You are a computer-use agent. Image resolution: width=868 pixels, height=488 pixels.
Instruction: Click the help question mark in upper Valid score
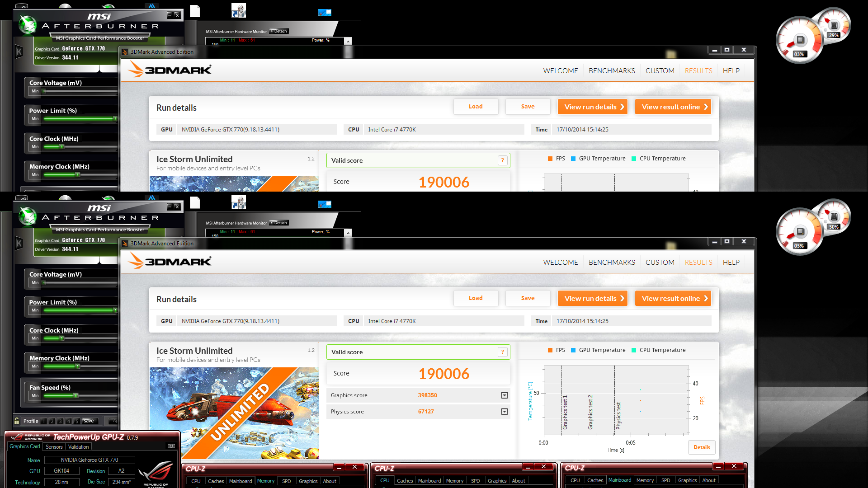(502, 160)
